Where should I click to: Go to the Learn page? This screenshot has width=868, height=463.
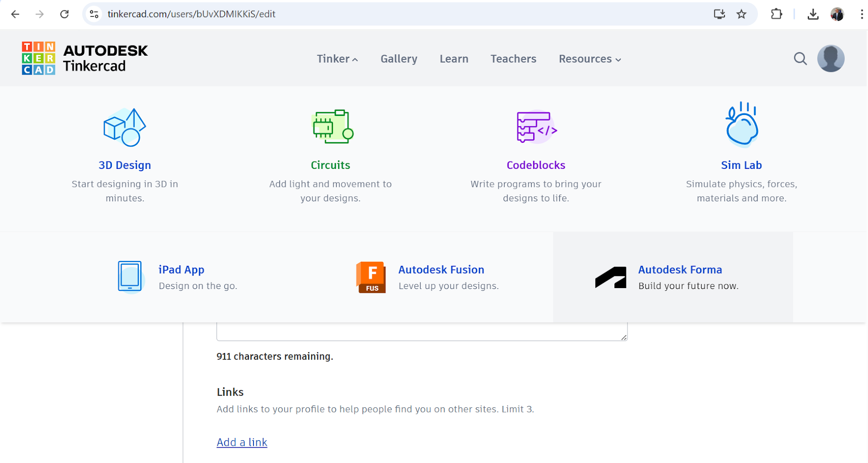454,59
